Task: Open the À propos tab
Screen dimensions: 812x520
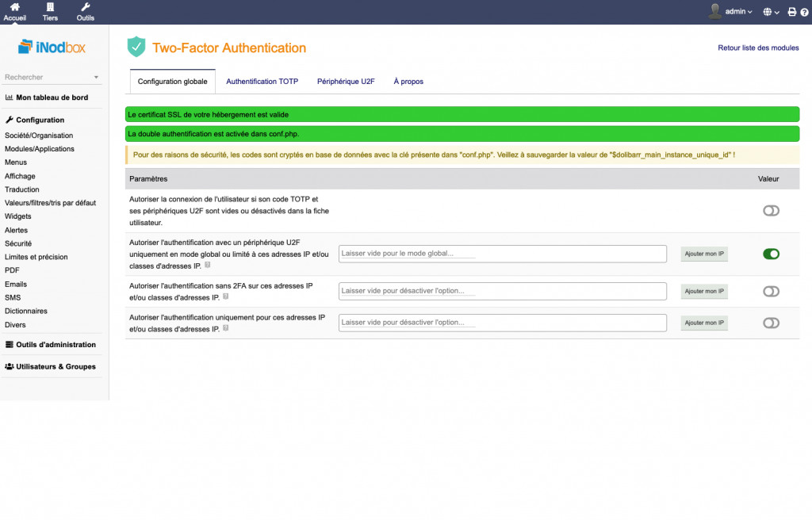Action: 408,82
